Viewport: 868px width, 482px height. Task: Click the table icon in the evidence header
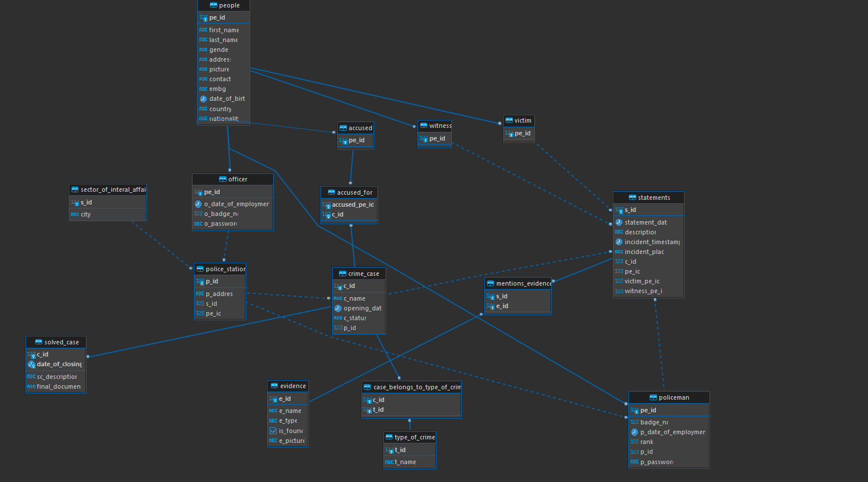pos(274,386)
